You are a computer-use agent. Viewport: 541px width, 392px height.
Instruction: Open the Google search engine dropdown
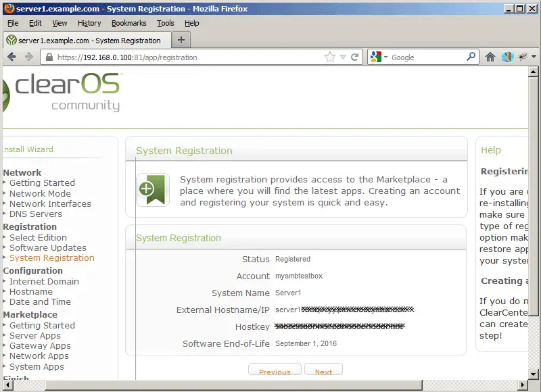pos(385,57)
